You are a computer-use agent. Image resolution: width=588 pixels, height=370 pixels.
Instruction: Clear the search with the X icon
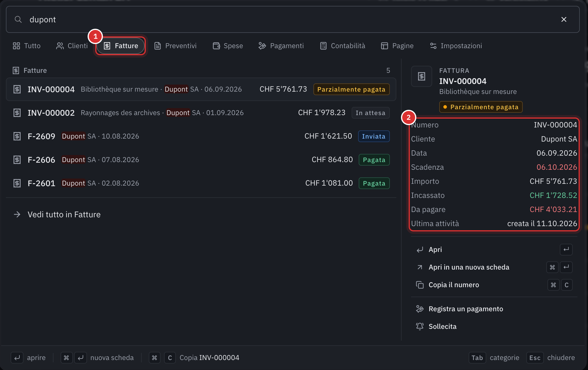click(564, 19)
